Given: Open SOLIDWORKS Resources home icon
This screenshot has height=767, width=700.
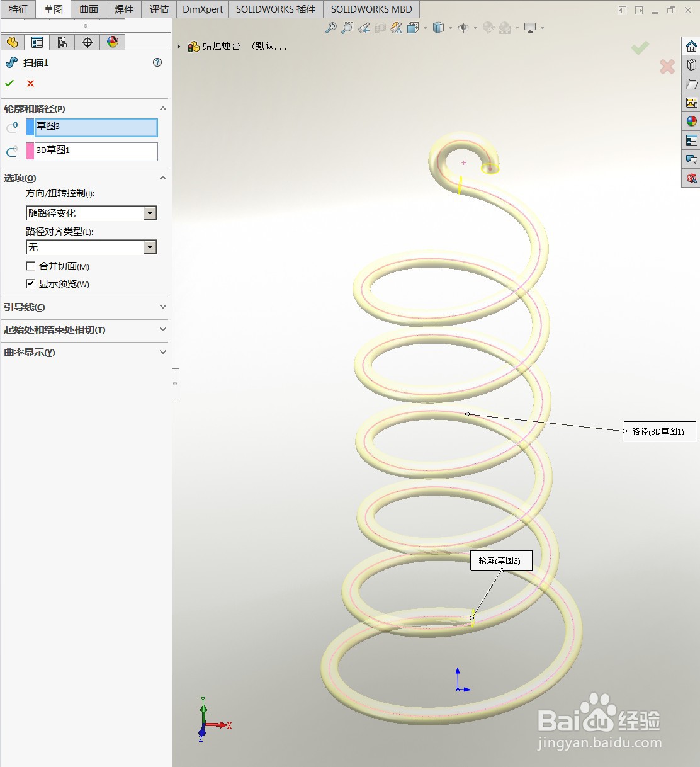Looking at the screenshot, I should [x=691, y=46].
